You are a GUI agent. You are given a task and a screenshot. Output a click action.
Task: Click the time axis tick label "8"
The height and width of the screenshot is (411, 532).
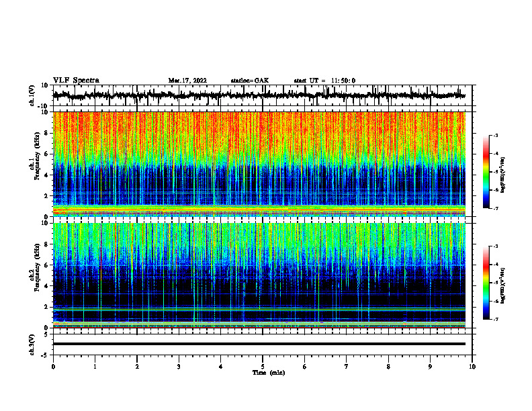pyautogui.click(x=388, y=367)
